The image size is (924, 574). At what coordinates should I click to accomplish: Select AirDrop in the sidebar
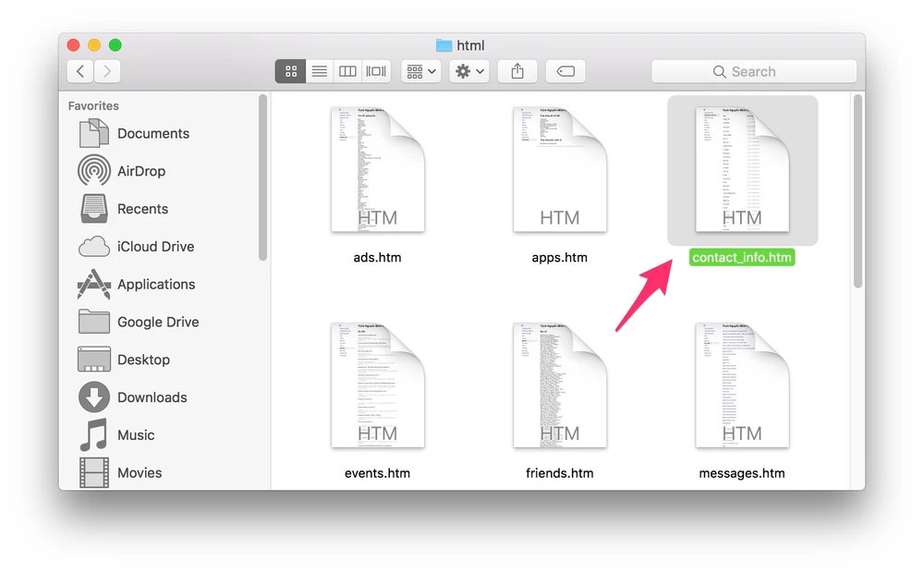(140, 171)
